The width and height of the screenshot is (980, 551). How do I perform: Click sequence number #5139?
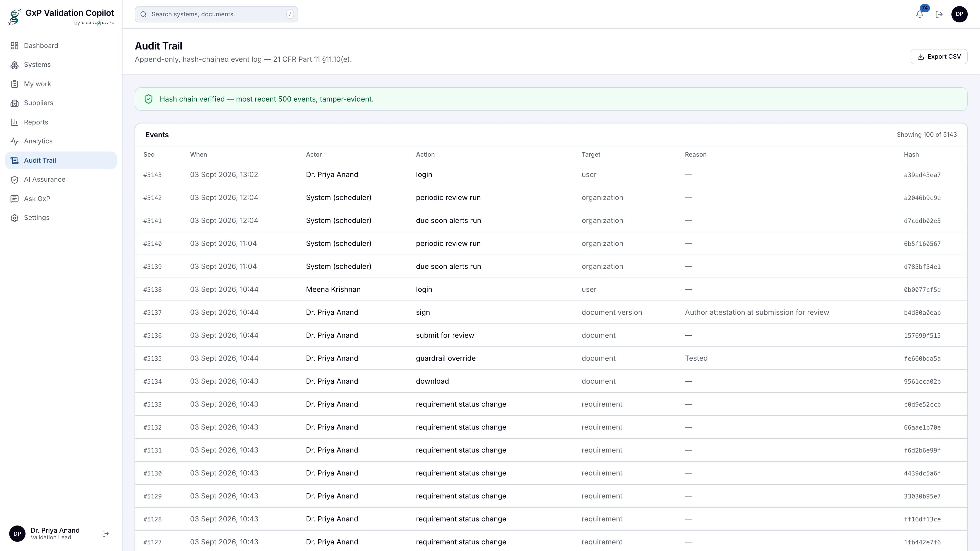click(x=152, y=267)
